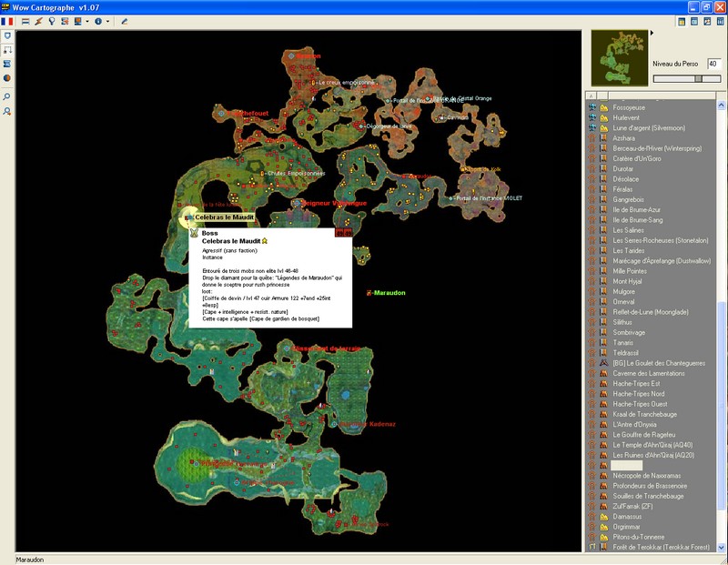Click the pencil edit toolbar icon
This screenshot has height=565, width=728.
tap(125, 21)
